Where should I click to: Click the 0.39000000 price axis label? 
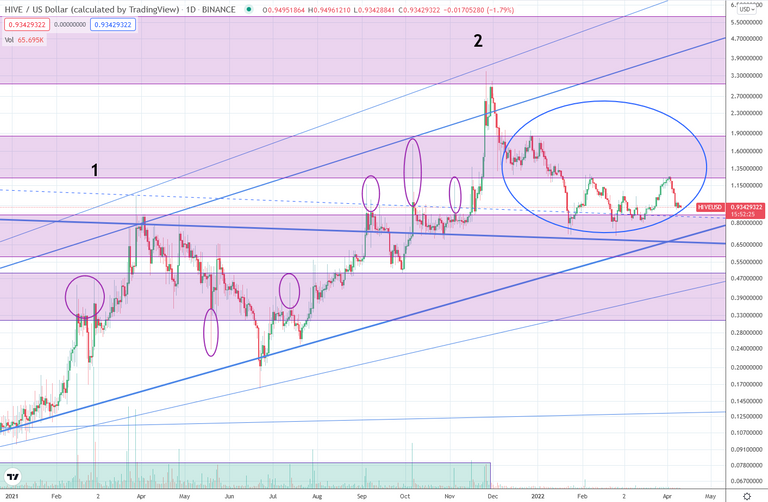point(746,298)
